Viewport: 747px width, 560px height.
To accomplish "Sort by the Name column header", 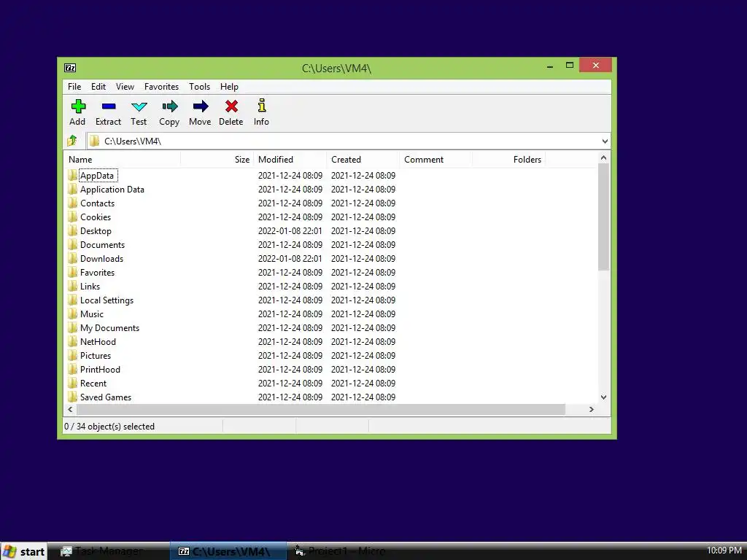I will pyautogui.click(x=122, y=160).
